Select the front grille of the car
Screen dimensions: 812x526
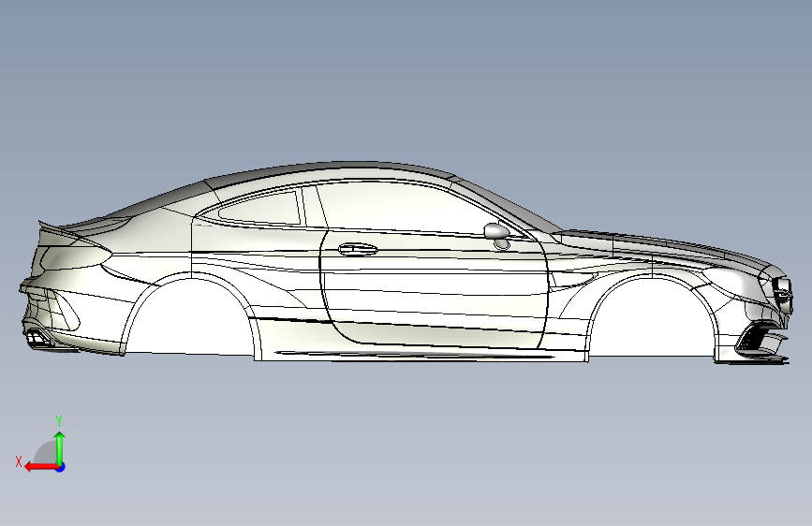point(781,294)
